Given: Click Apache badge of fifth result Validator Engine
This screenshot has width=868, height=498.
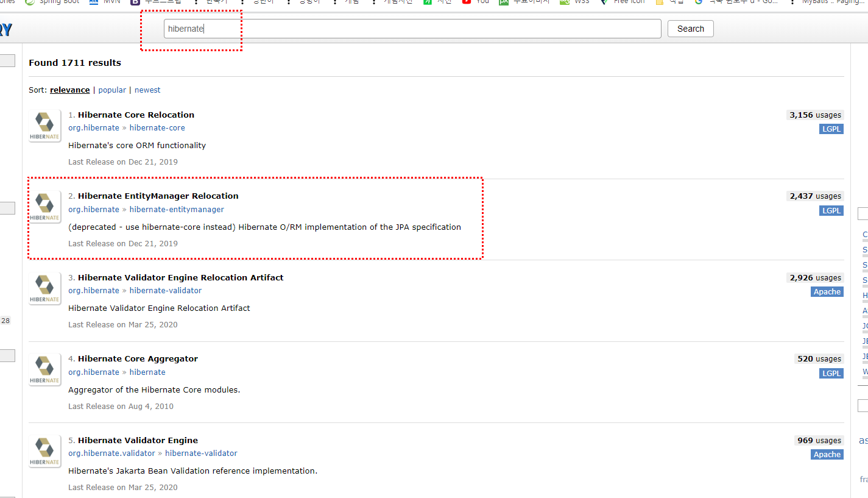Looking at the screenshot, I should [x=827, y=455].
